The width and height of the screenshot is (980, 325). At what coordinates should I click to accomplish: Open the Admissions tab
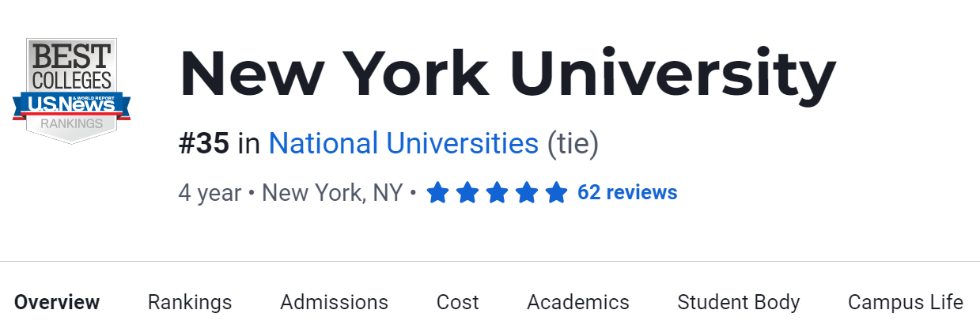point(334,302)
